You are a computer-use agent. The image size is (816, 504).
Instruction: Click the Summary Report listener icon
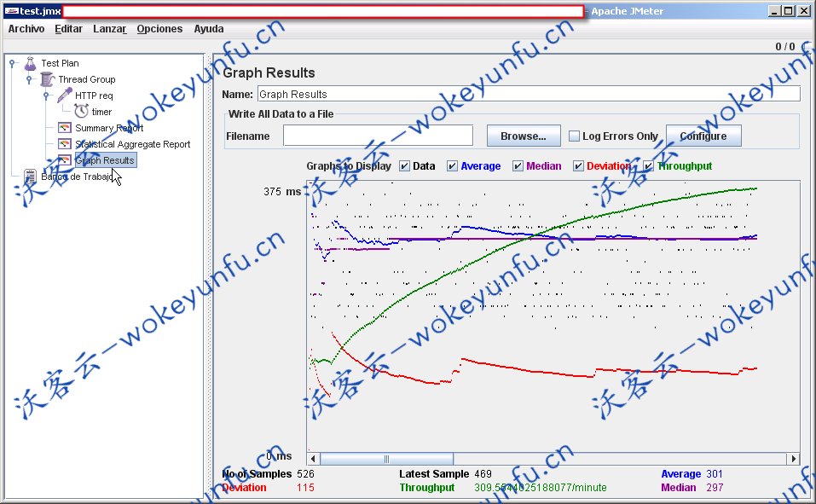64,128
